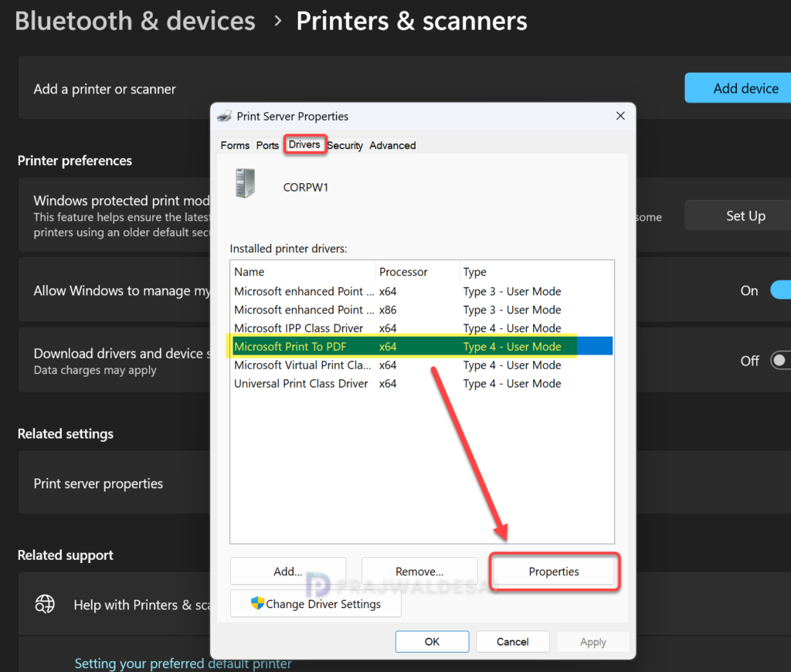This screenshot has height=672, width=791.
Task: Select Microsoft Print To PDF driver row
Action: (422, 347)
